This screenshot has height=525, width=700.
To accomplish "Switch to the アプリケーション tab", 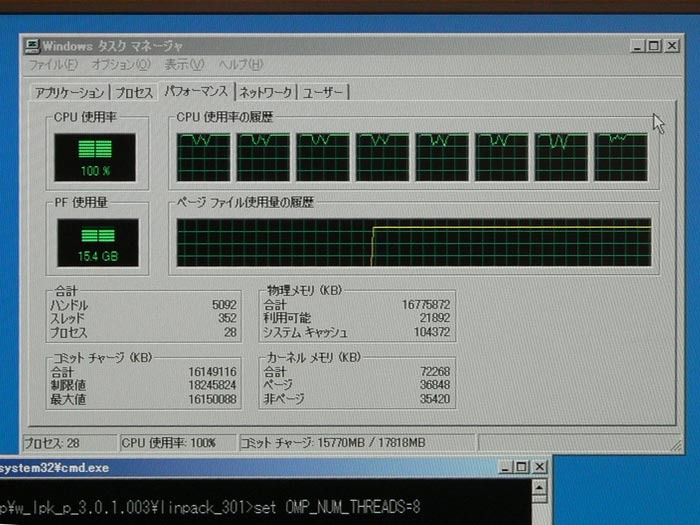I will [x=70, y=92].
